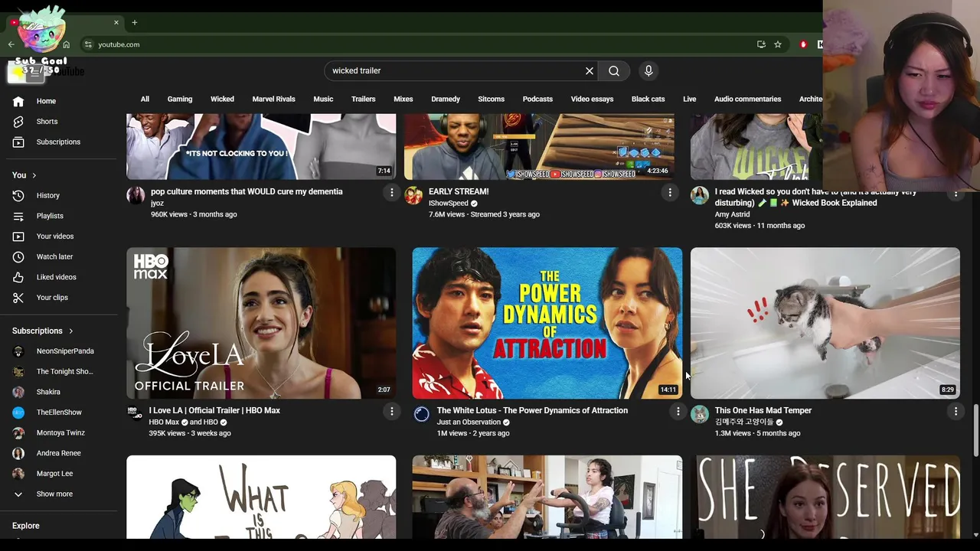This screenshot has width=980, height=551.
Task: Open the Power Dynamics of Attraction title
Action: pyautogui.click(x=532, y=410)
